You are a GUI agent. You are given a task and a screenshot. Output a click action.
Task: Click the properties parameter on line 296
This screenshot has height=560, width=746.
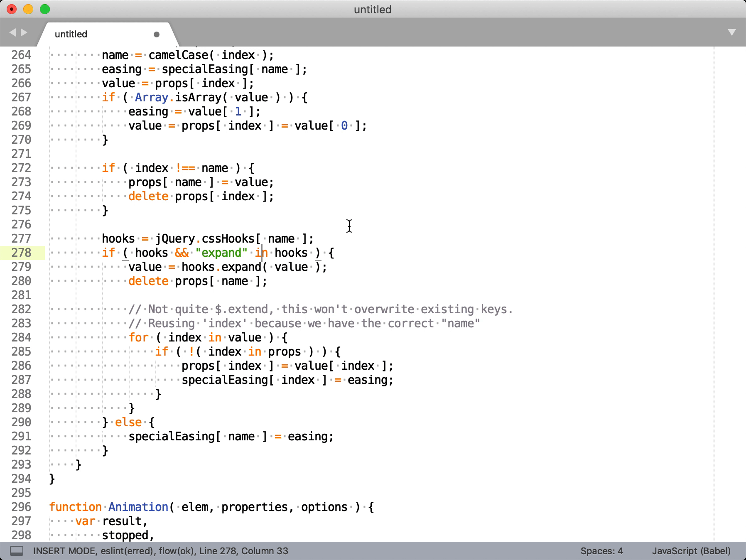coord(255,507)
